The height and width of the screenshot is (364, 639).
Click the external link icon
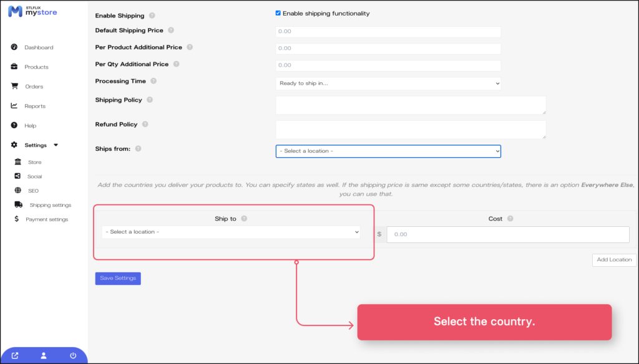click(15, 356)
